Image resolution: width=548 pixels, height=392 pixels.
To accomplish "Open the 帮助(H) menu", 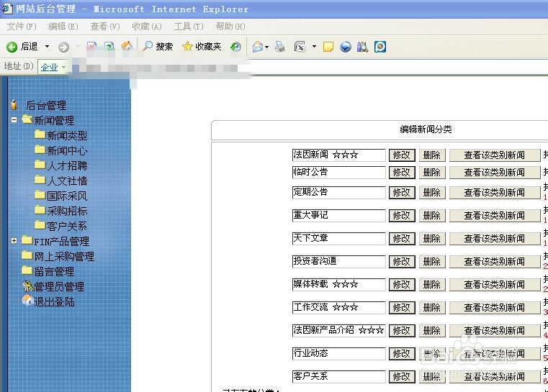I will [x=230, y=27].
